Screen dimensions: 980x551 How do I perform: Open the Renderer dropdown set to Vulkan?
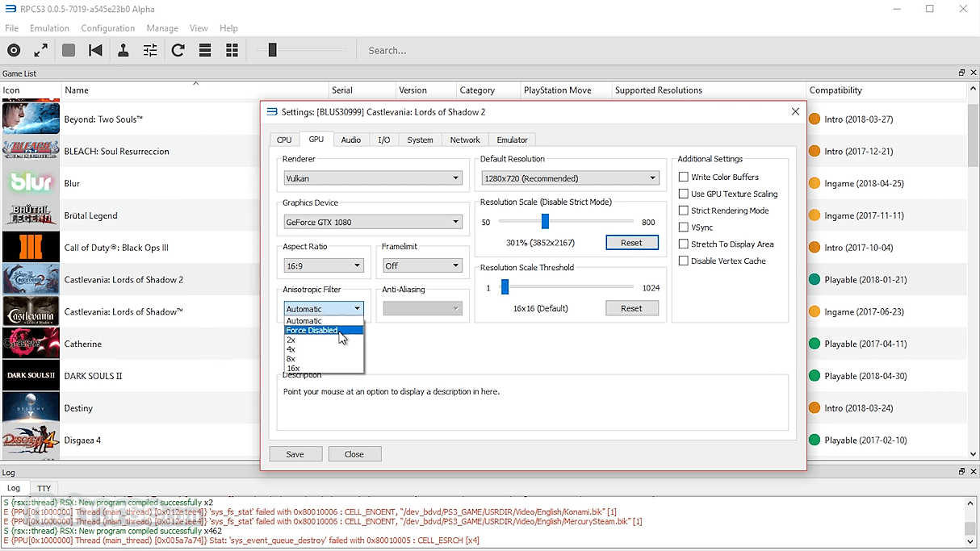coord(373,178)
